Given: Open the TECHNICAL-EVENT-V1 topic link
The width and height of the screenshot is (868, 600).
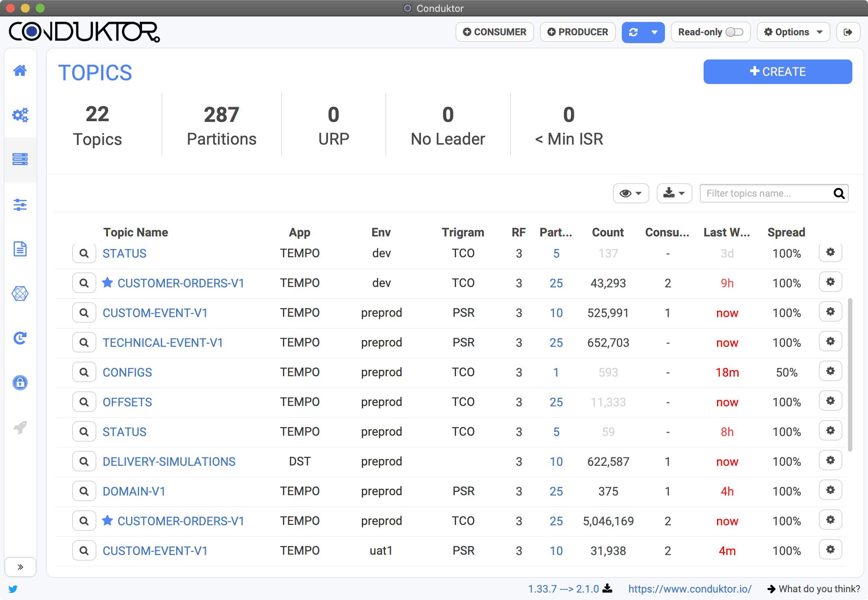Looking at the screenshot, I should point(163,342).
